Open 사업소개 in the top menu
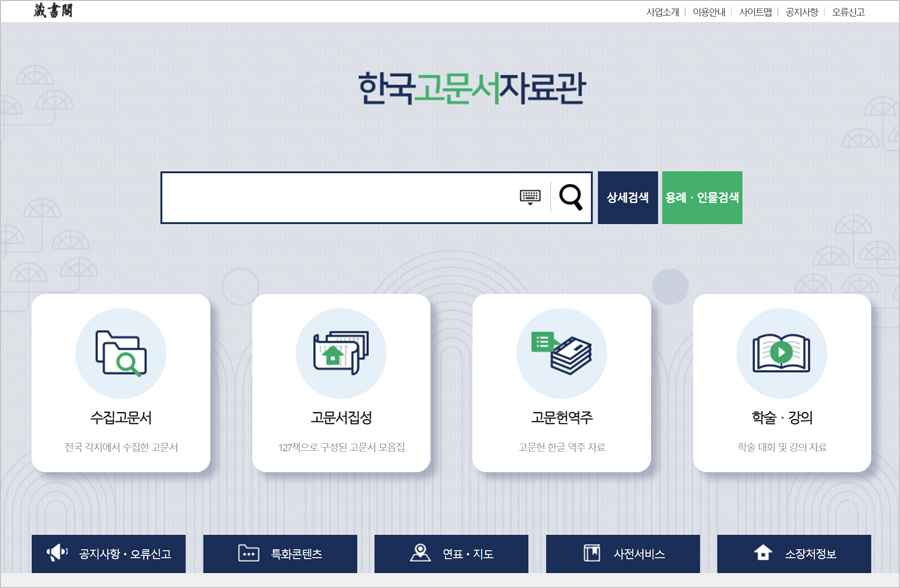 click(x=662, y=12)
